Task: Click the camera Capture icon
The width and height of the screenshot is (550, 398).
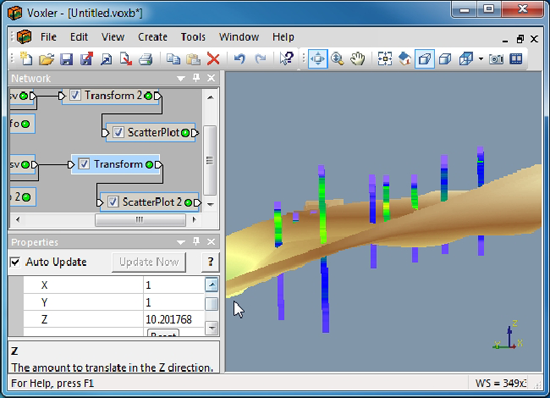Action: (496, 59)
